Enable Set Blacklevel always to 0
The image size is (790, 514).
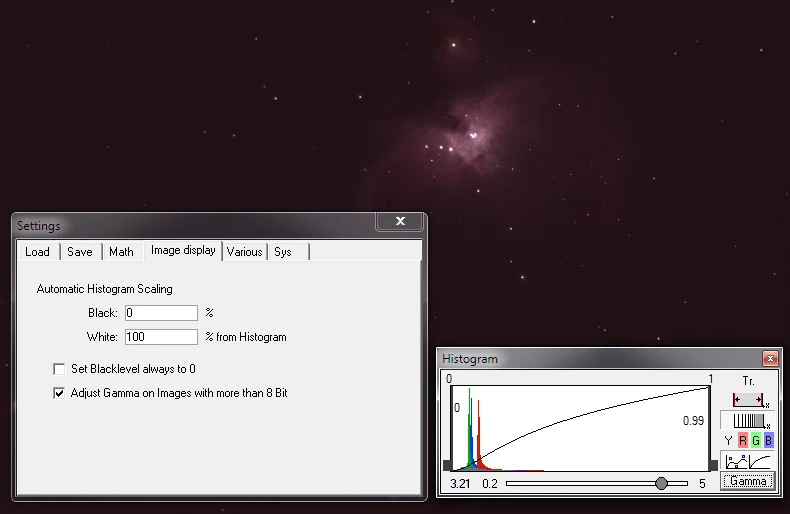(x=59, y=369)
